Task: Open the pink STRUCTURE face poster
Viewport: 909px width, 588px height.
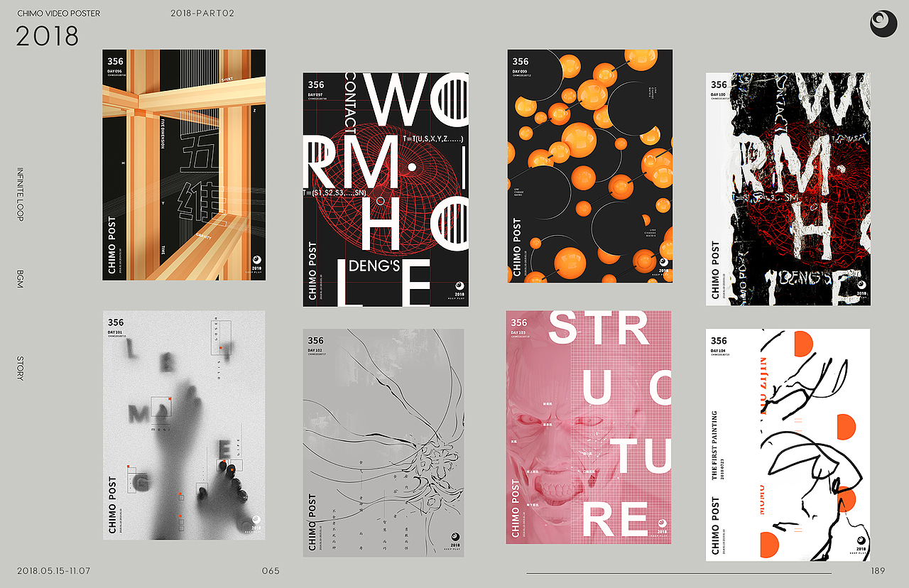Action: click(x=589, y=427)
